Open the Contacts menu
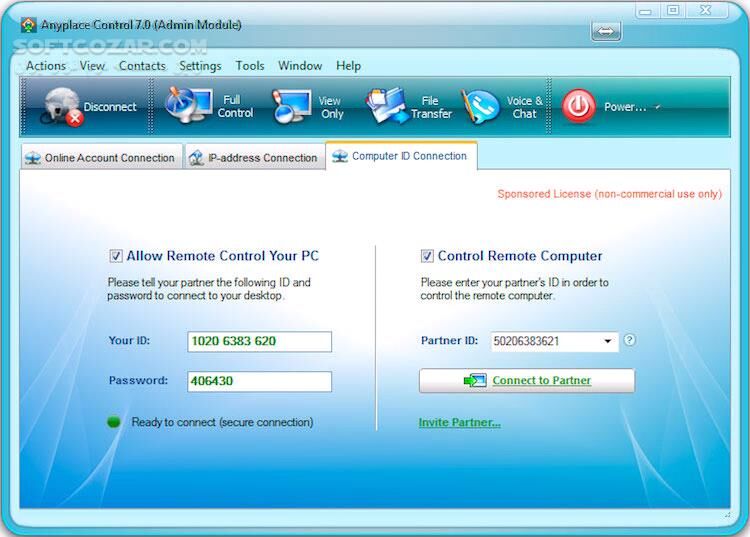The image size is (750, 537). [142, 66]
